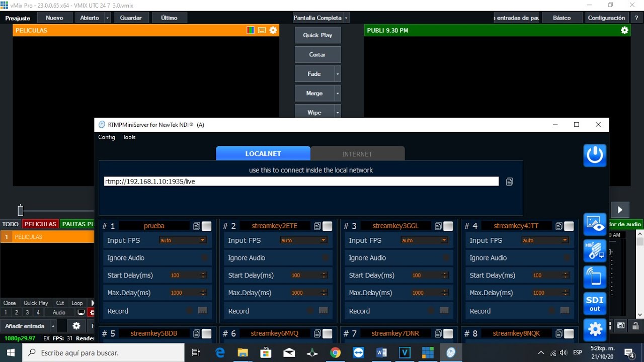The height and width of the screenshot is (362, 644).
Task: Toggle the white status box of streamkey3GGL
Action: pos(448,226)
